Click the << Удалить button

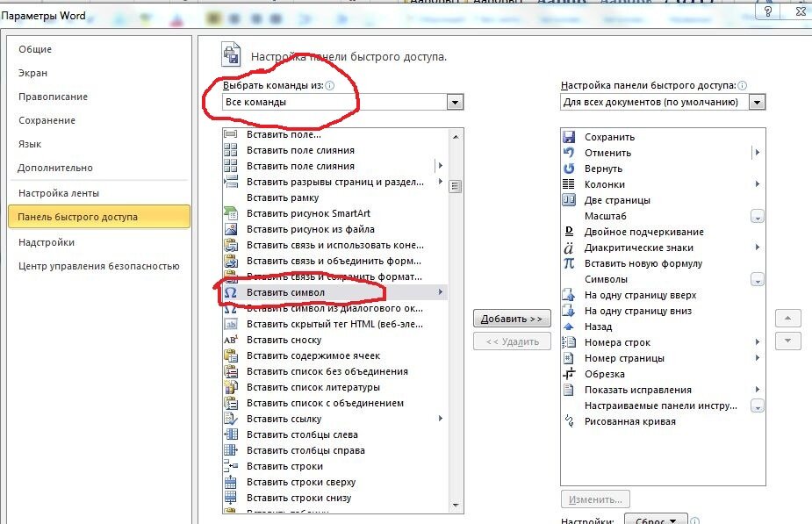tap(512, 341)
